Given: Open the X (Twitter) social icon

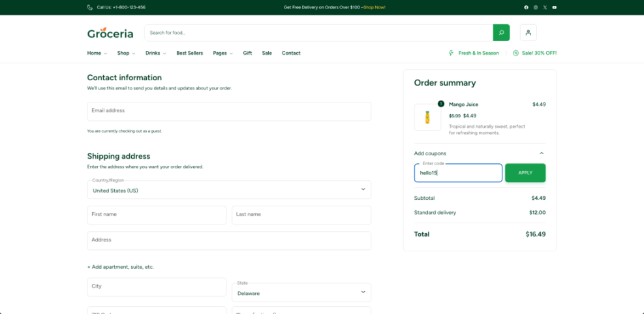Looking at the screenshot, I should click(x=545, y=7).
